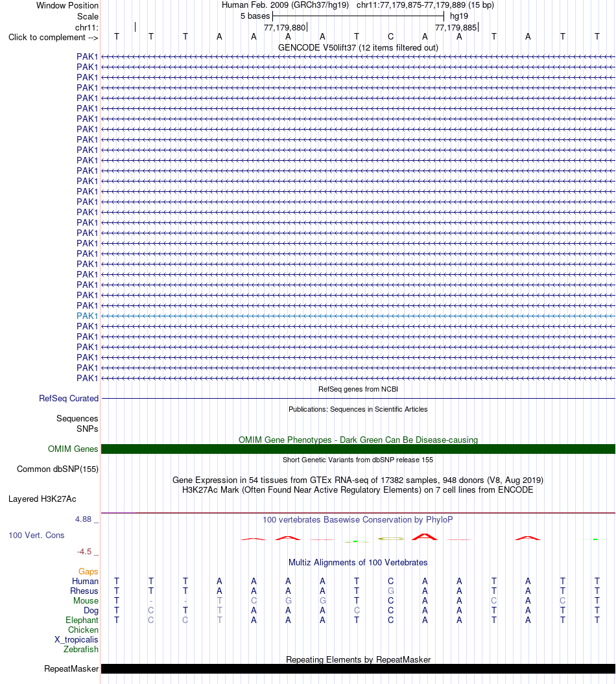Click the 'Click to complement -->' label
616x684 pixels.
(53, 38)
